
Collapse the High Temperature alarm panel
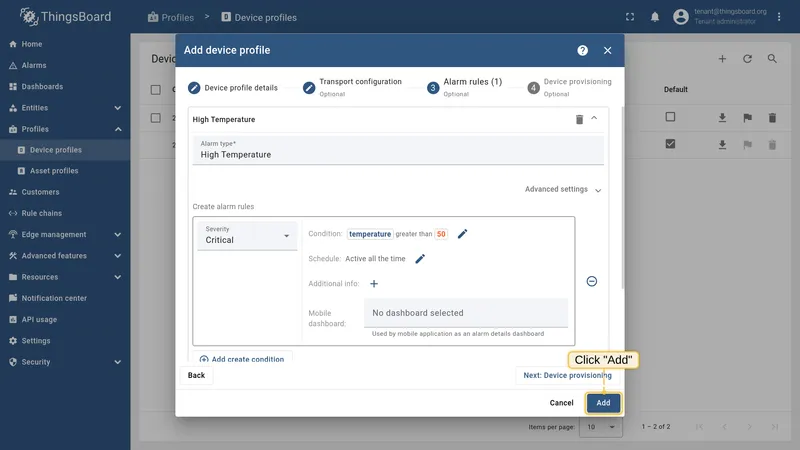(594, 118)
